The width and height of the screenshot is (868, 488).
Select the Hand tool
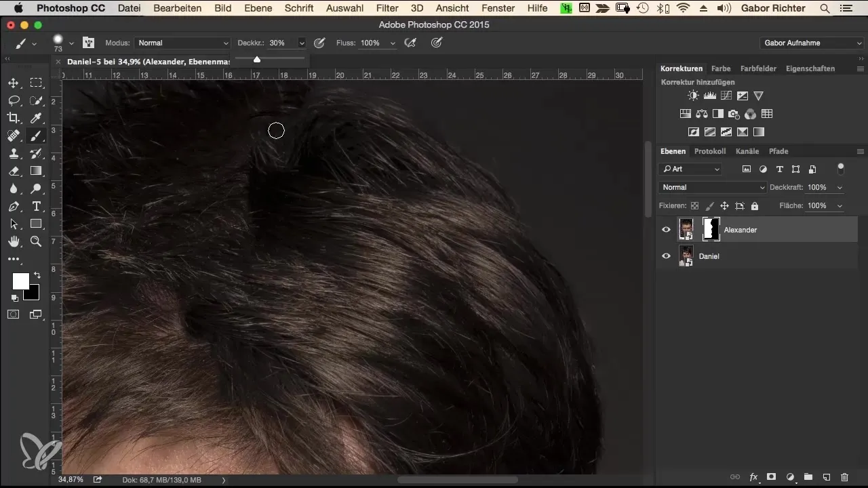13,241
